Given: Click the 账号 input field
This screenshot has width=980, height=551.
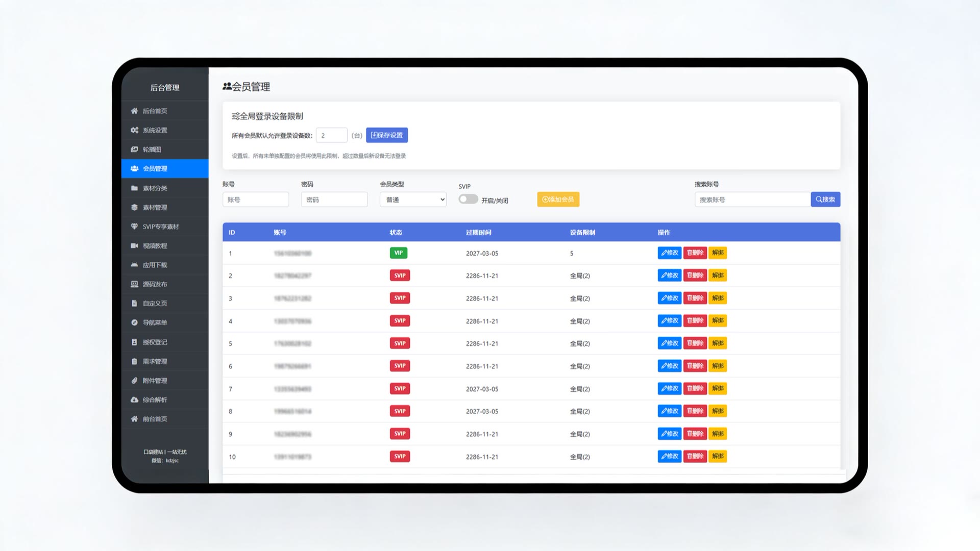Looking at the screenshot, I should [x=255, y=199].
